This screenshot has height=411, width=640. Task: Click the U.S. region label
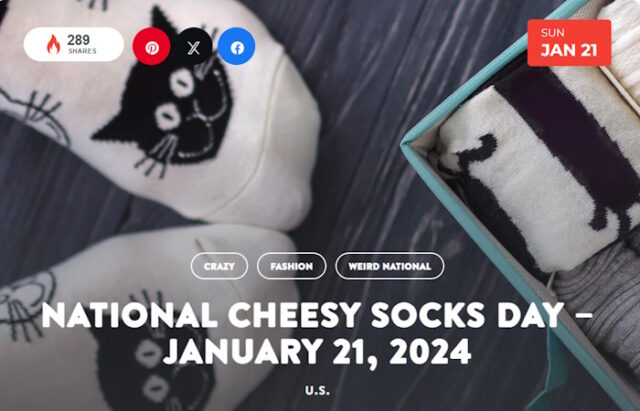pos(317,391)
